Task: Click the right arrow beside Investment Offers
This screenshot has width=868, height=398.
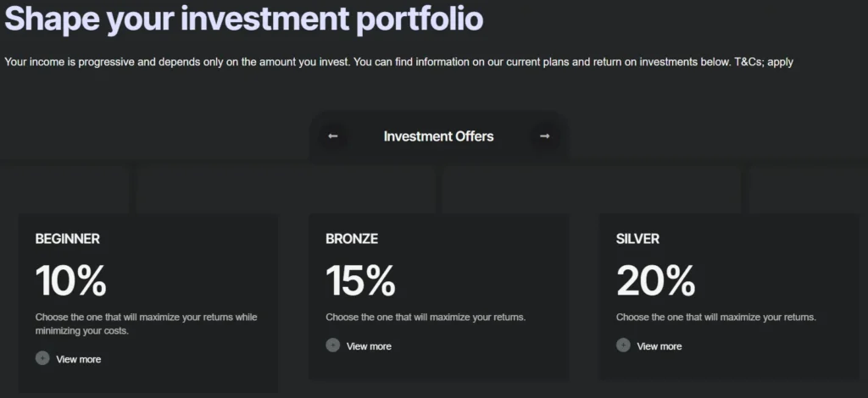Action: pos(544,136)
